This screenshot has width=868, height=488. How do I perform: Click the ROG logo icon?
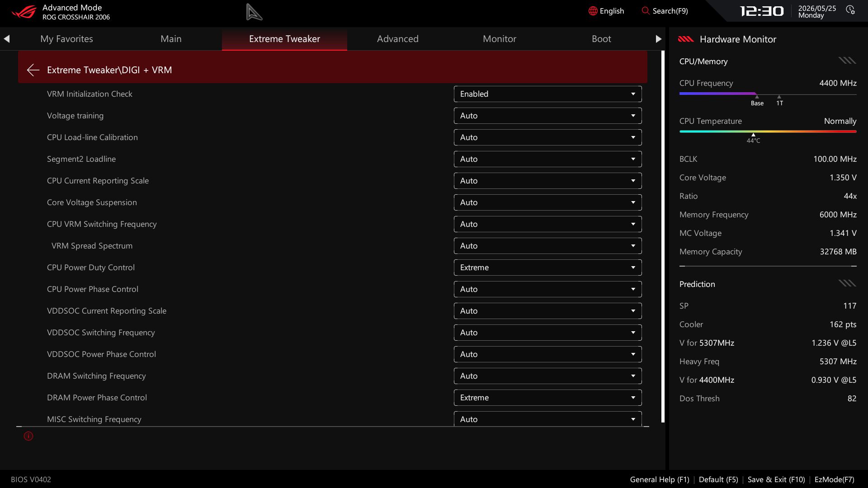[x=24, y=11]
